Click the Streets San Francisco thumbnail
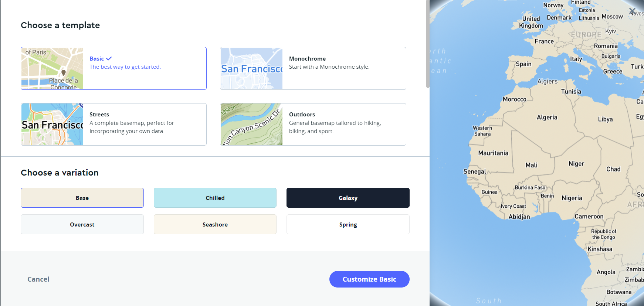This screenshot has width=644, height=306. point(52,124)
